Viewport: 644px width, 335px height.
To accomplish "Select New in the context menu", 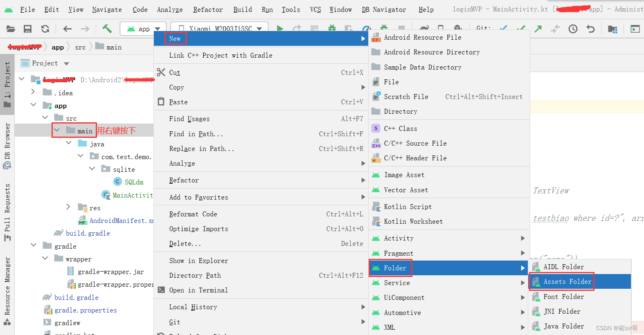I will point(261,38).
